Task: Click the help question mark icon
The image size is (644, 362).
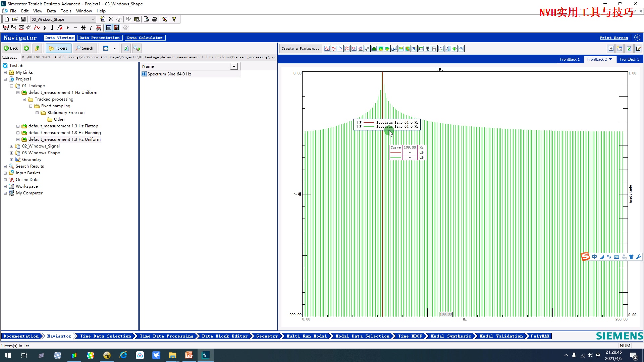Action: 174,19
